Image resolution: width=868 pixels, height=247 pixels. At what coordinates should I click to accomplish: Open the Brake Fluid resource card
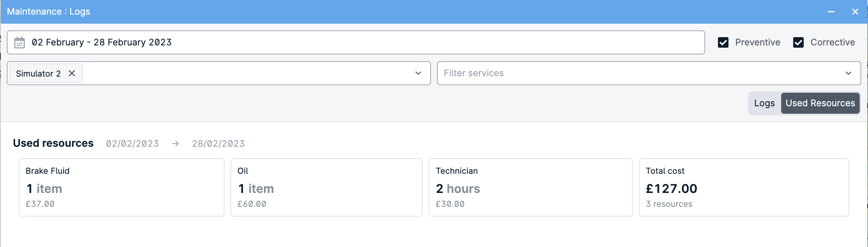[x=121, y=187]
